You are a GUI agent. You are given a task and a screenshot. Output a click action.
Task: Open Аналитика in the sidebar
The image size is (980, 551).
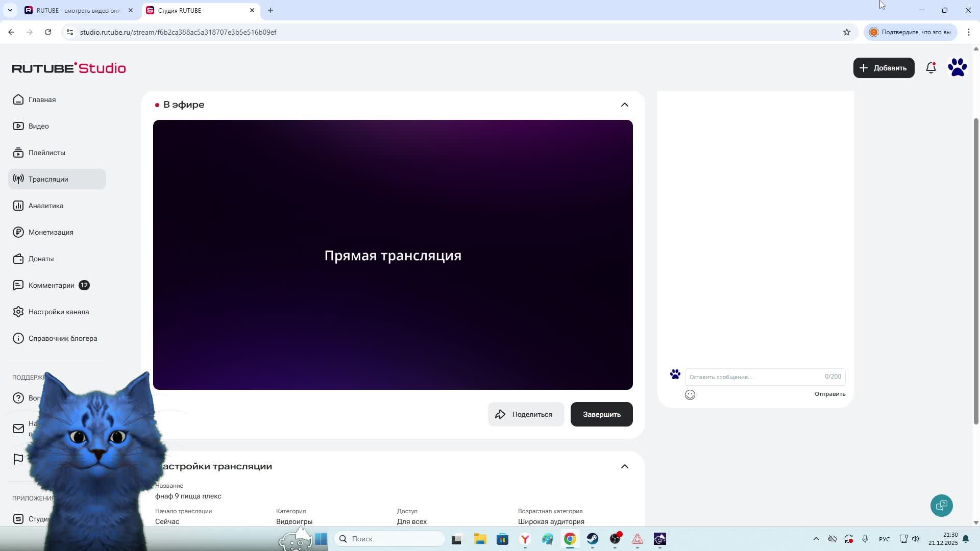[46, 206]
